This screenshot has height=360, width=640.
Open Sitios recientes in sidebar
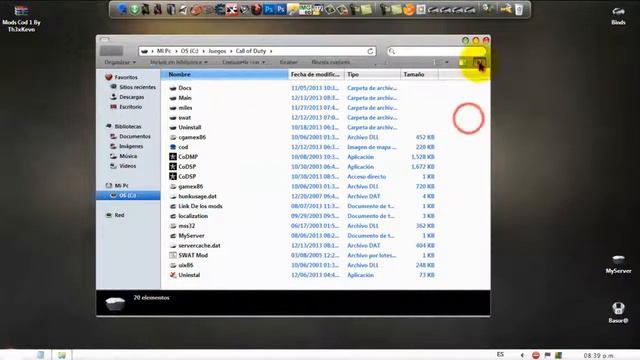[133, 87]
